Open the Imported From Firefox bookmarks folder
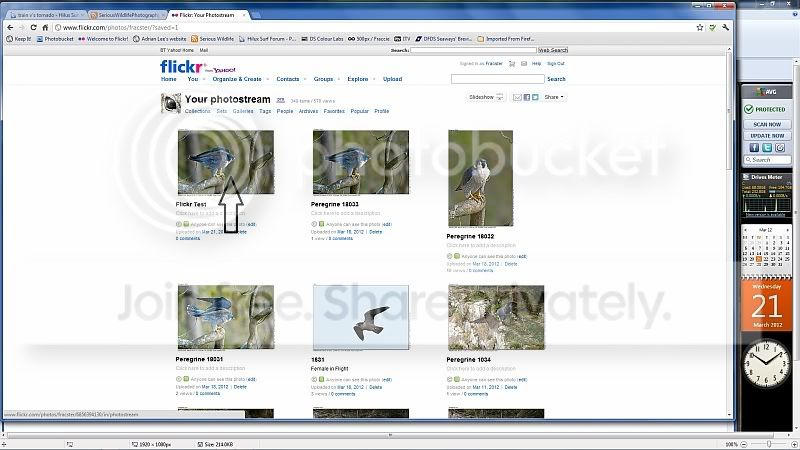The image size is (800, 450). click(506, 39)
